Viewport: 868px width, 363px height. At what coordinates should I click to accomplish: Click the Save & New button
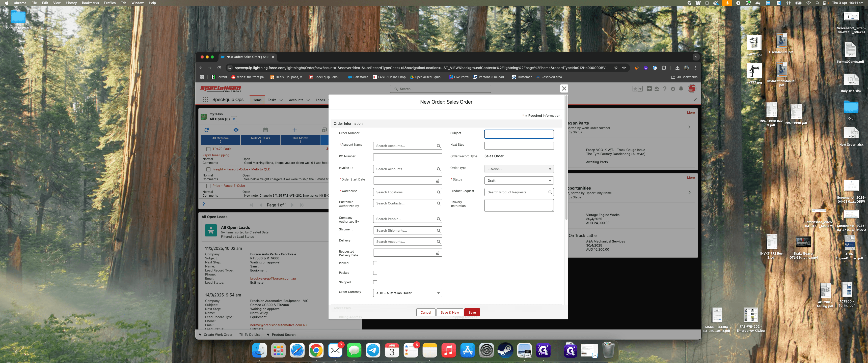click(449, 313)
